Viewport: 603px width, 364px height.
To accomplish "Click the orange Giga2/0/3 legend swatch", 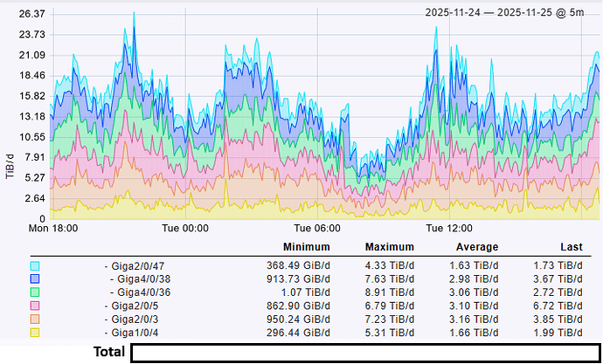I will [35, 319].
